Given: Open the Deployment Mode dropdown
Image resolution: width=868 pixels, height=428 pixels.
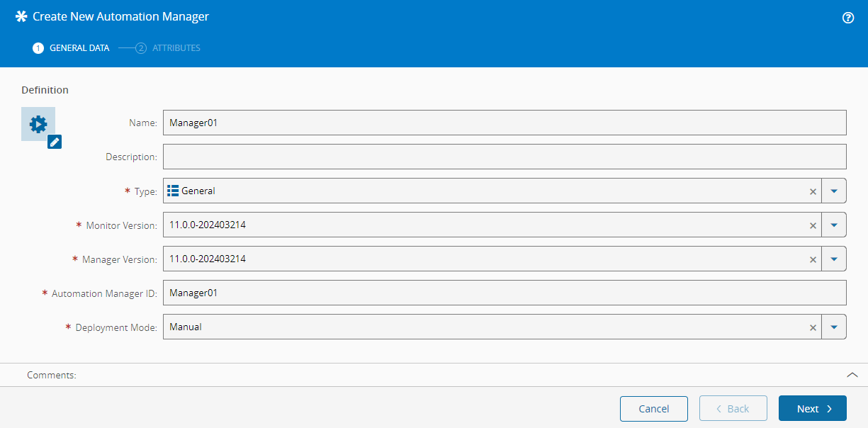Looking at the screenshot, I should point(834,327).
